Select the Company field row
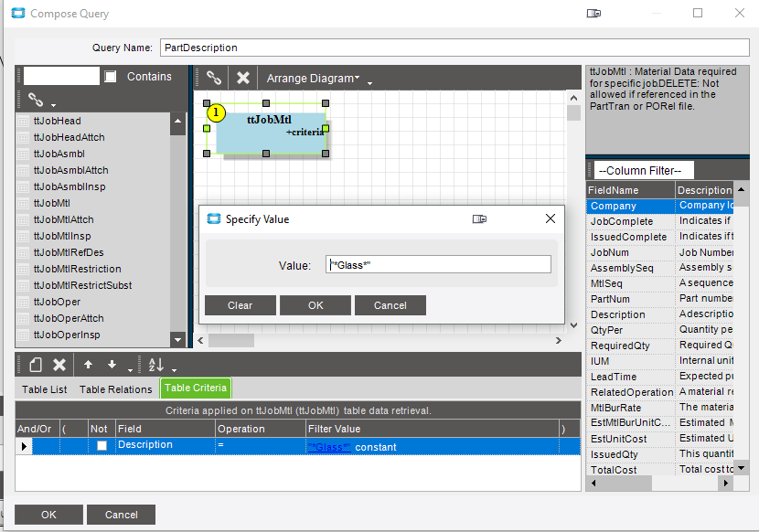 [659, 206]
